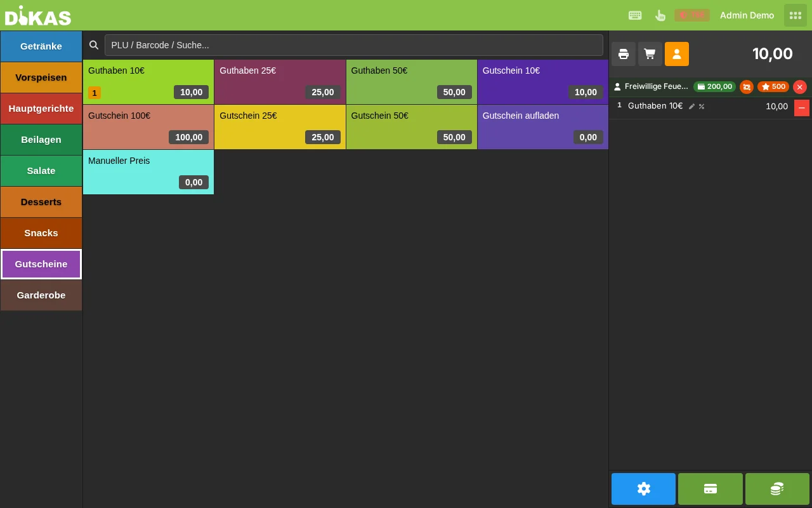Image resolution: width=812 pixels, height=508 pixels.
Task: Click the 500 star points badge
Action: pyautogui.click(x=773, y=86)
